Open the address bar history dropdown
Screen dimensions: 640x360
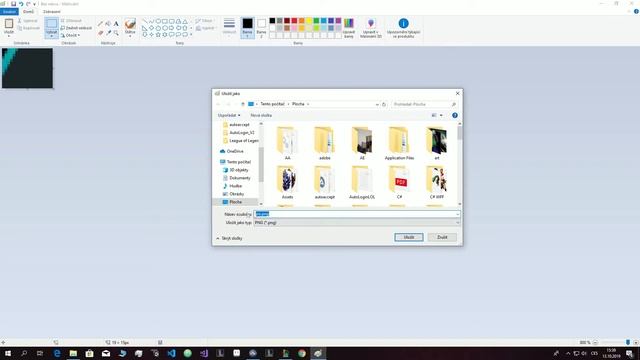pos(377,104)
